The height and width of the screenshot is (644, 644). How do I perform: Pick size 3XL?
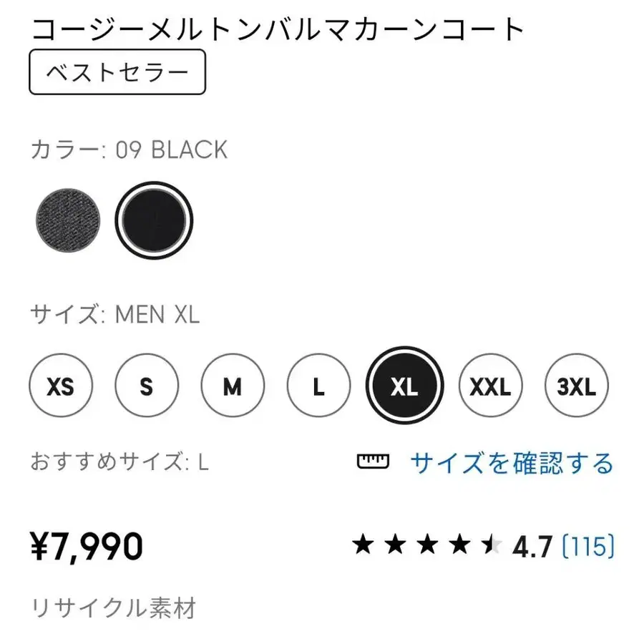(x=576, y=387)
